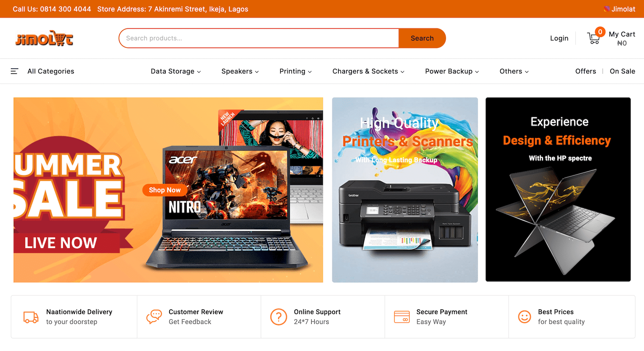Click the Online Support question mark icon
Viewport: 644px width, 351px height.
click(279, 317)
